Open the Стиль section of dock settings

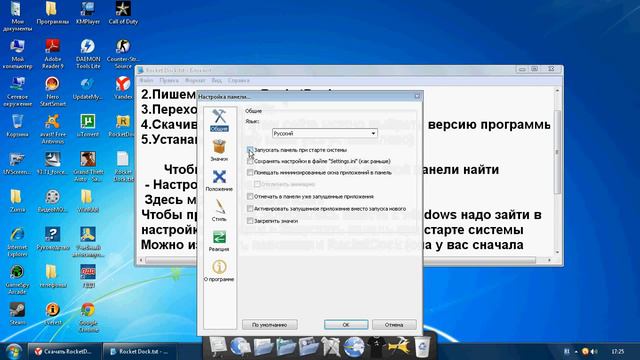219,210
